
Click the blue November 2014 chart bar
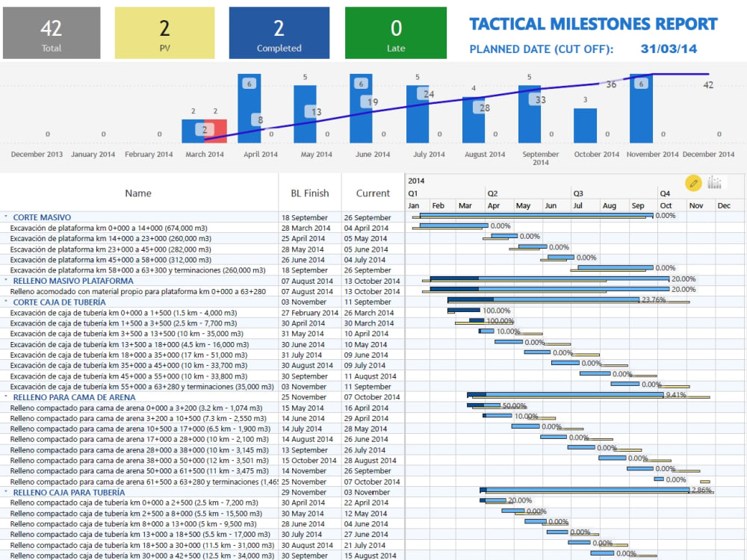(641, 108)
